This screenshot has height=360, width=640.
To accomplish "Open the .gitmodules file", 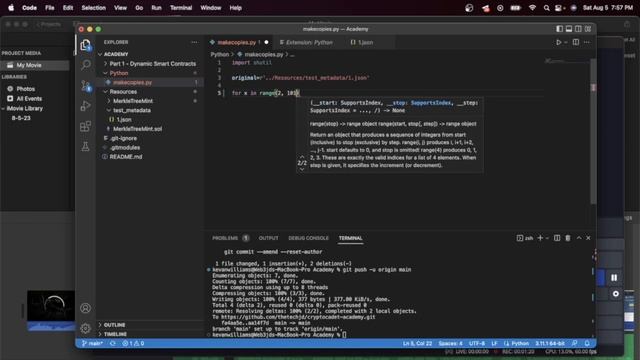I will coord(124,147).
